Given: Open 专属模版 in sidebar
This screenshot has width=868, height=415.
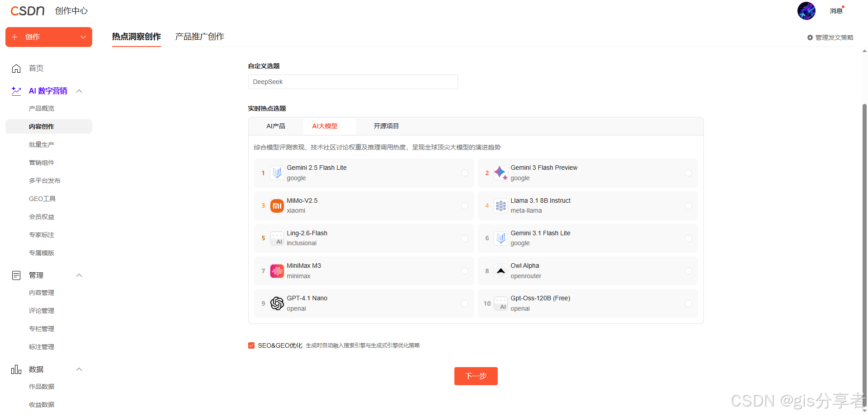Looking at the screenshot, I should (x=42, y=253).
